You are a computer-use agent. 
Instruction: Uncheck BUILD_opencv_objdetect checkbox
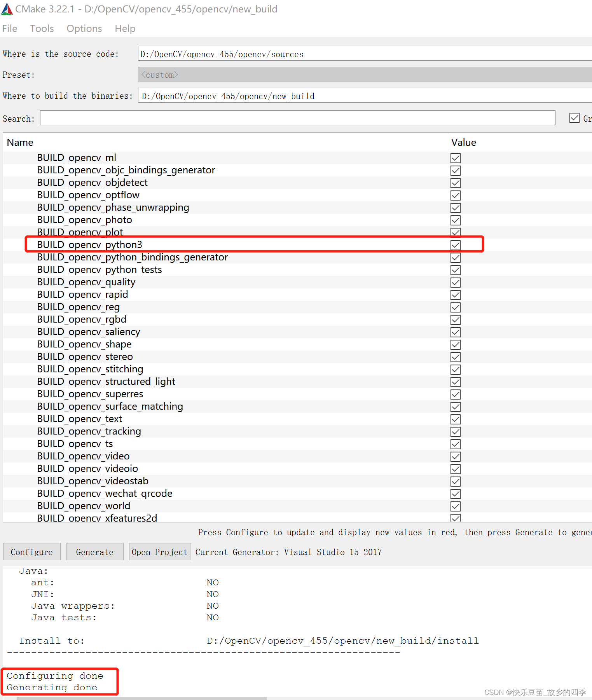tap(456, 183)
